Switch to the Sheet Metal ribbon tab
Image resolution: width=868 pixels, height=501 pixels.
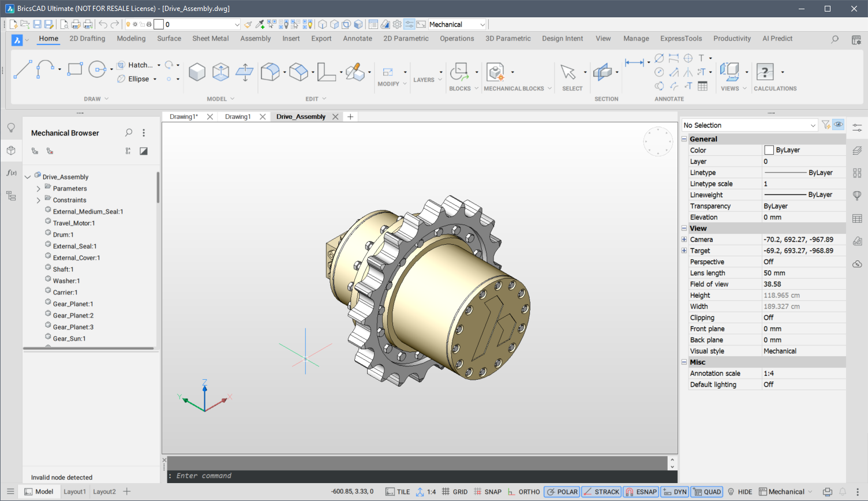(210, 39)
